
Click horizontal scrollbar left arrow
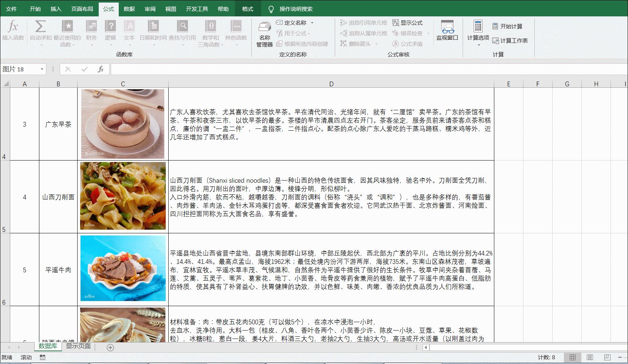[425, 348]
